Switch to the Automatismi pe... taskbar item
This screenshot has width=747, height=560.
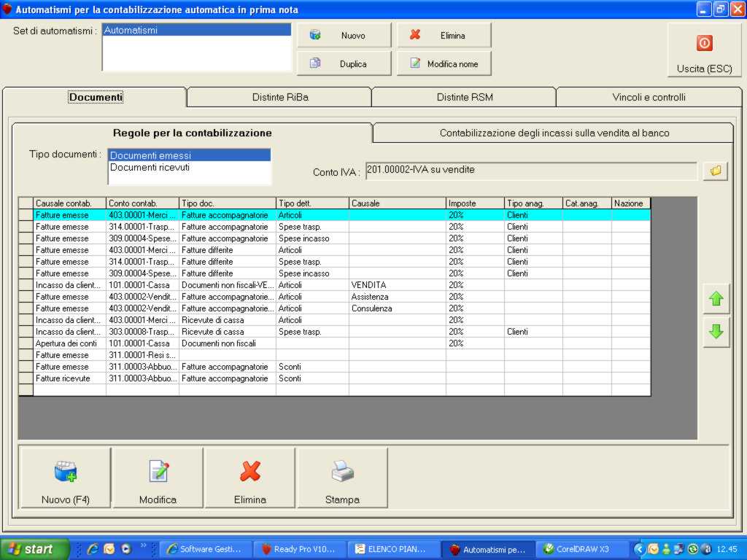(487, 549)
